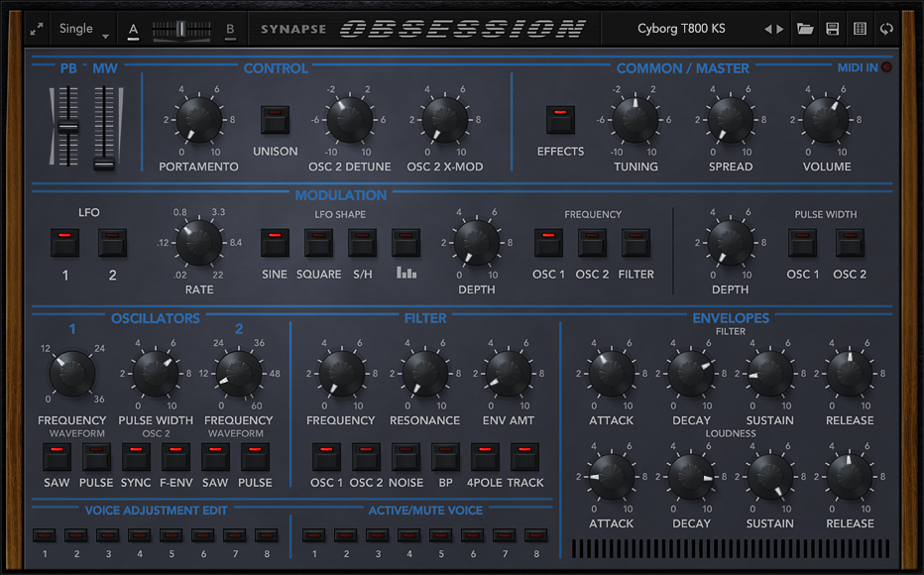Click the mod wheel MW slider
Screen dimensions: 924x575
(104, 129)
